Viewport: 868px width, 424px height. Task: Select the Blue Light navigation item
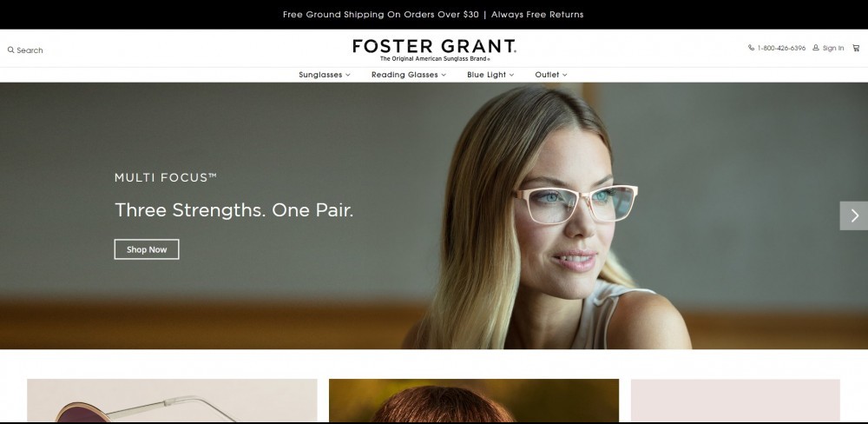(x=487, y=75)
